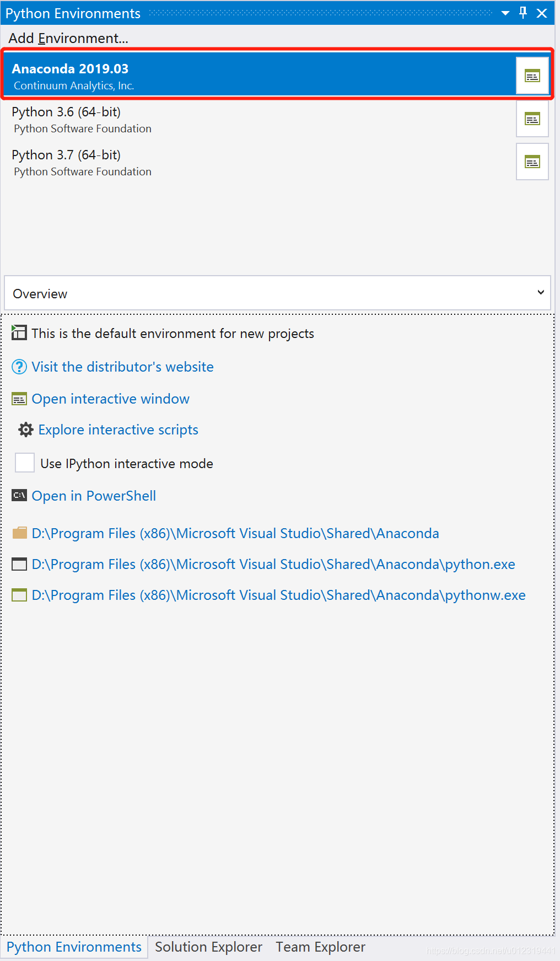Open the Anaconda pythonw.exe path link
560x961 pixels.
point(278,595)
